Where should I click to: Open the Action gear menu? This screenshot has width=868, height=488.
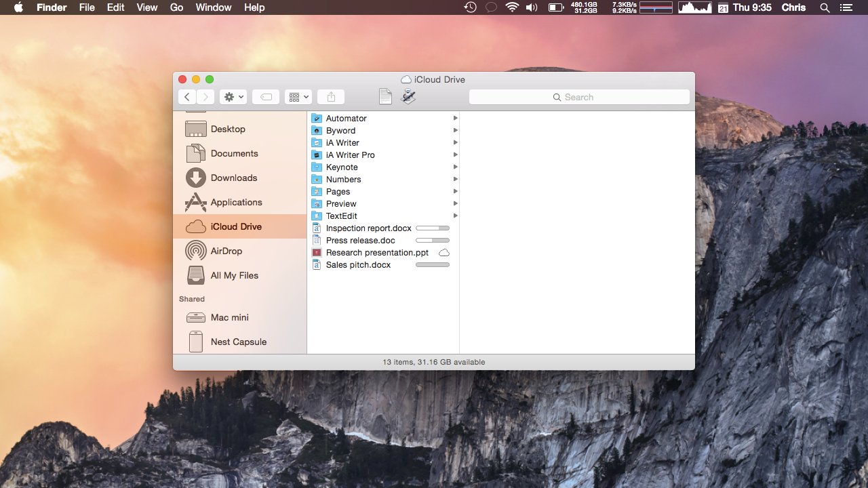coord(233,97)
